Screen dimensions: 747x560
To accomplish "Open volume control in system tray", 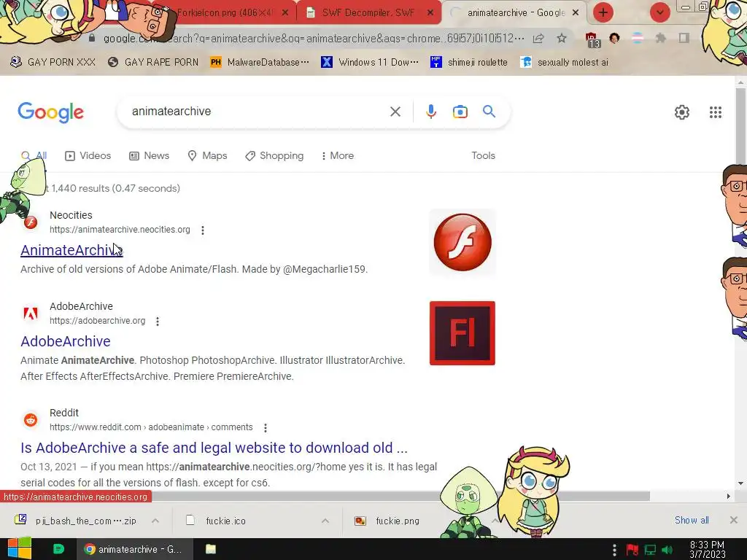I will [667, 550].
